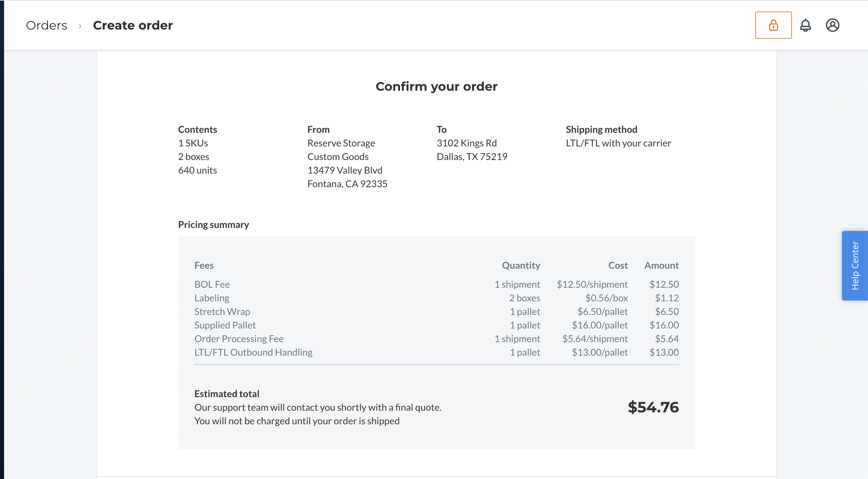Click the $5.64/shipment cost value

click(595, 339)
